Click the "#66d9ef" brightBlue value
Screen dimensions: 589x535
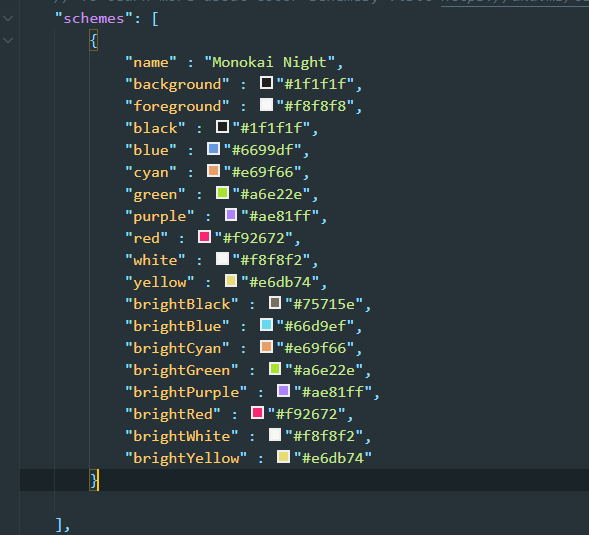pyautogui.click(x=315, y=326)
